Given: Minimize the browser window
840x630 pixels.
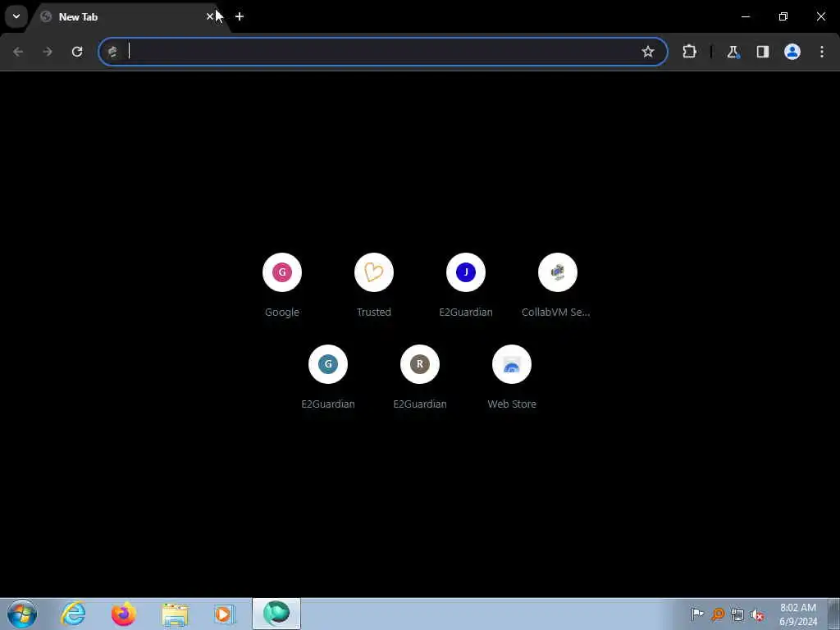Looking at the screenshot, I should point(745,16).
